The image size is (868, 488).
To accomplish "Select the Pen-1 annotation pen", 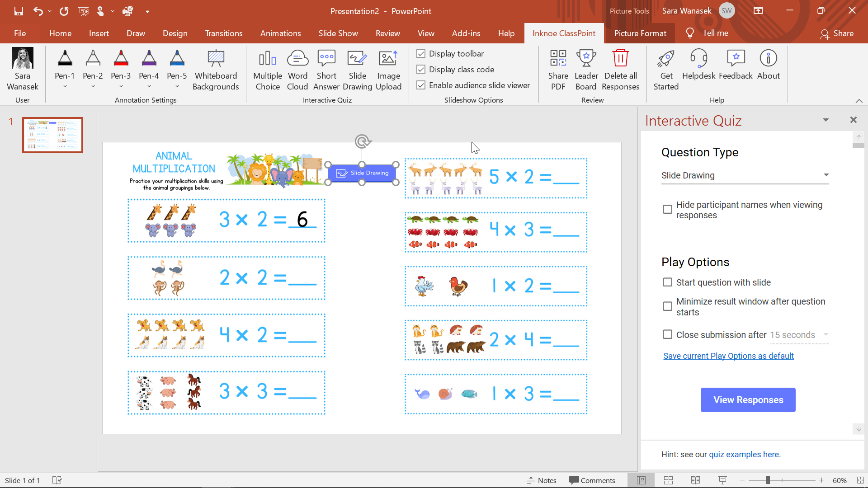I will click(65, 64).
